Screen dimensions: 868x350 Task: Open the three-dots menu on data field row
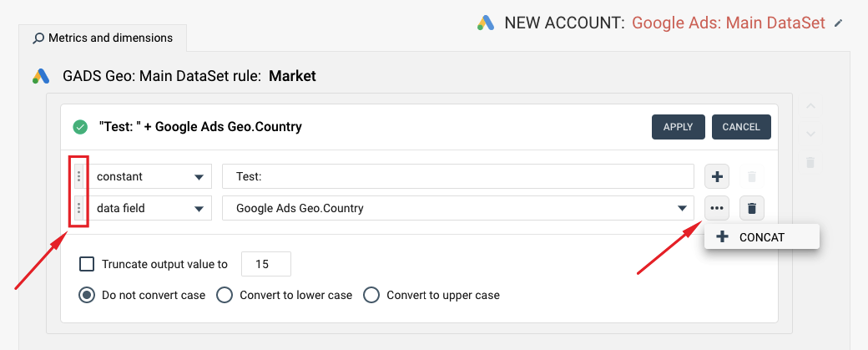pos(717,208)
